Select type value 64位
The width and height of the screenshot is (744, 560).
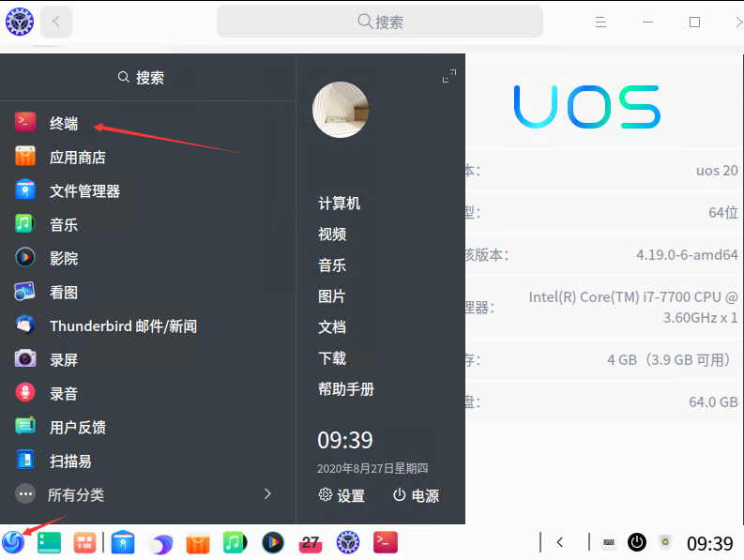723,213
